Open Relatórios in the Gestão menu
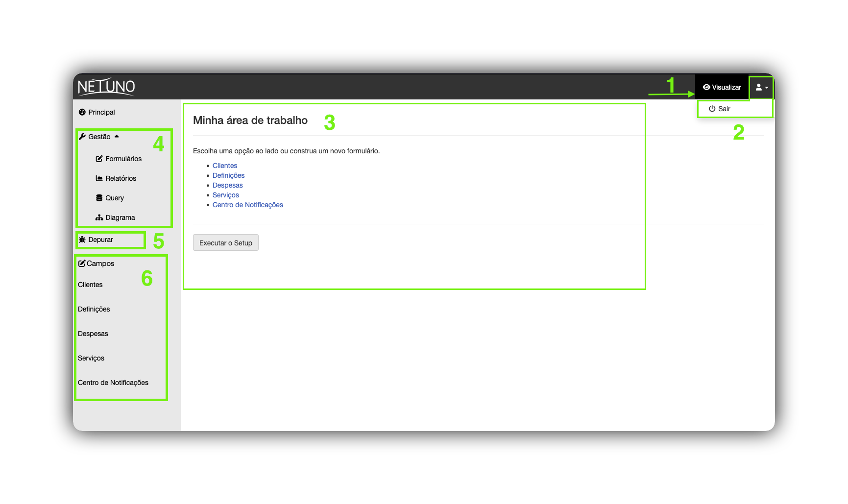The height and width of the screenshot is (504, 848). [121, 178]
